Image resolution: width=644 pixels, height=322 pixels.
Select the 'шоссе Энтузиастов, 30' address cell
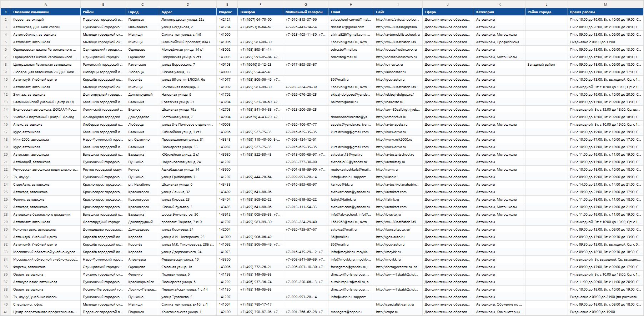click(188, 214)
